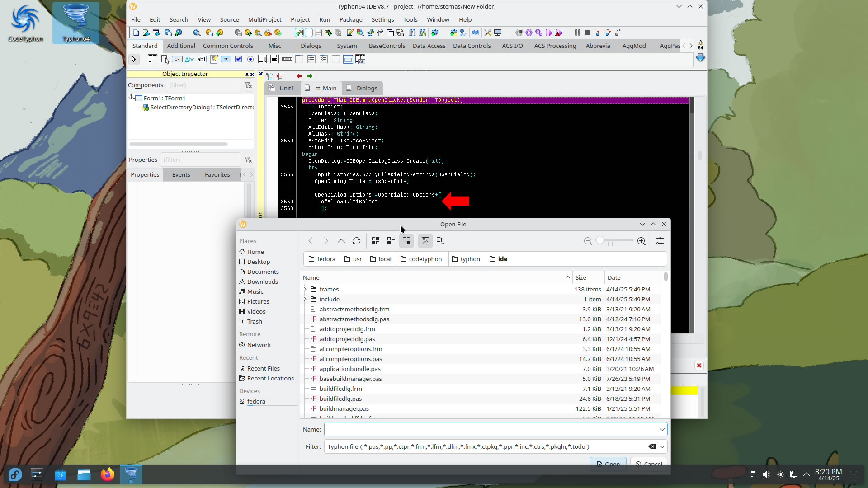Click the Stop square icon in IDE toolbar
The image size is (868, 488).
click(x=588, y=33)
